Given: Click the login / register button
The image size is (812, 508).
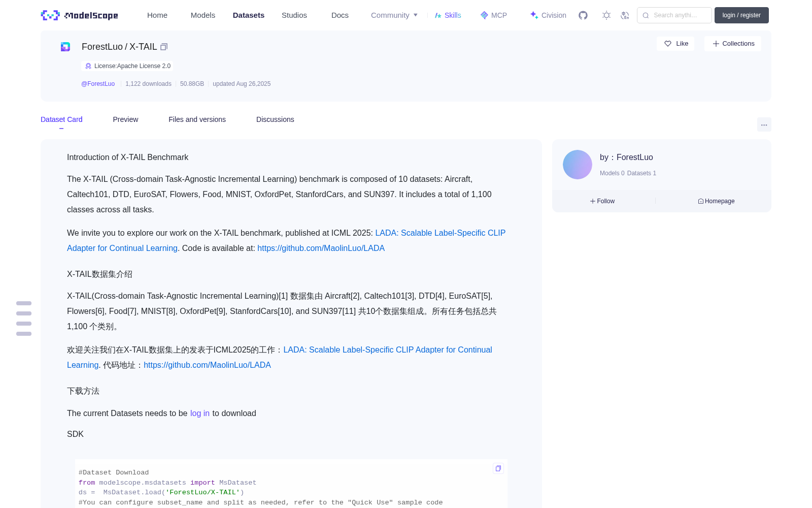Looking at the screenshot, I should pyautogui.click(x=741, y=15).
